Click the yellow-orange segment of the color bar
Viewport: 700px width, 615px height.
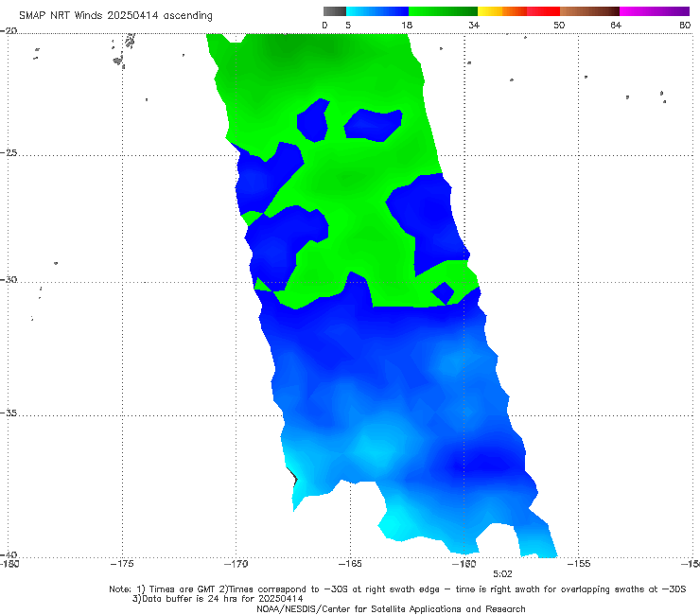(x=502, y=11)
